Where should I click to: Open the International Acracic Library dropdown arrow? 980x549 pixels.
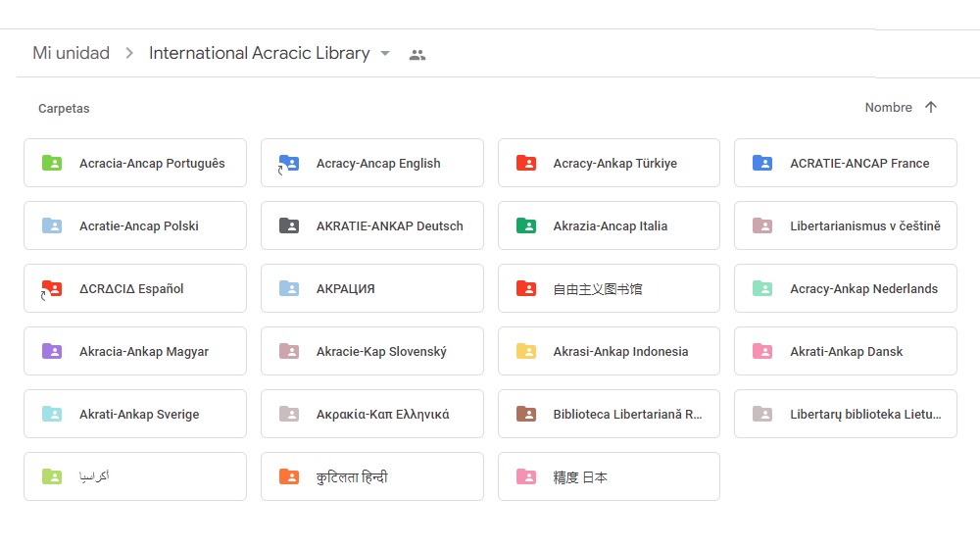385,54
